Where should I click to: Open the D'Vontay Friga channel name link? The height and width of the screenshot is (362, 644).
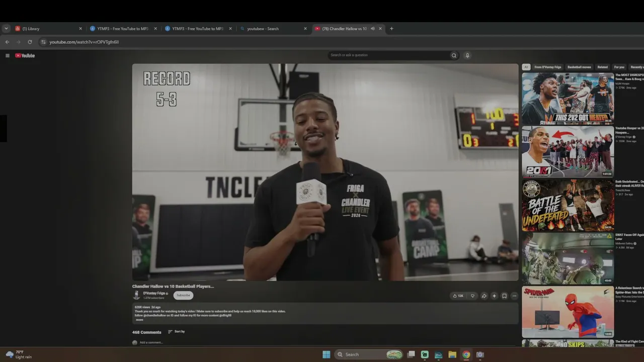click(x=154, y=293)
